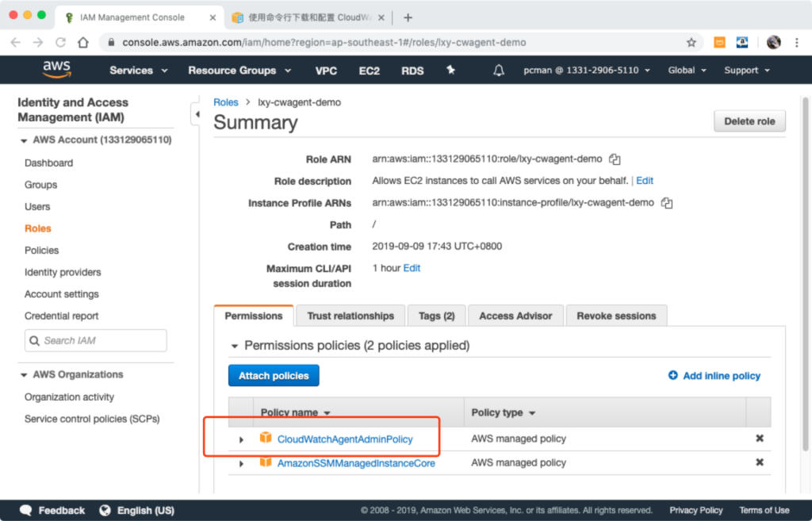
Task: Copy the Role ARN with copy icon
Action: pos(615,159)
